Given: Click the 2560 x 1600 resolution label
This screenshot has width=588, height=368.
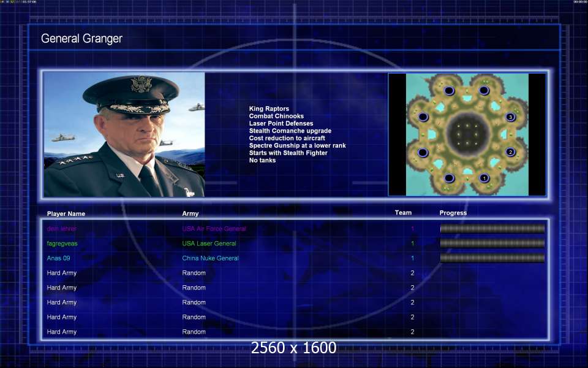Looking at the screenshot, I should tap(293, 348).
